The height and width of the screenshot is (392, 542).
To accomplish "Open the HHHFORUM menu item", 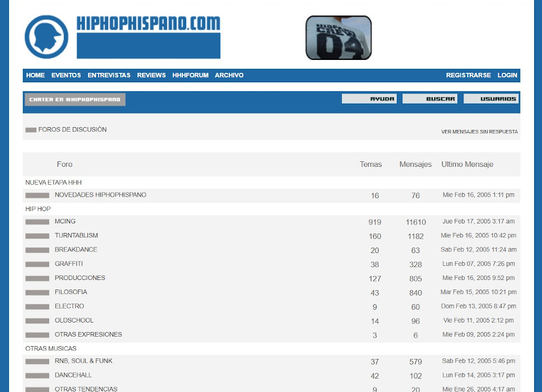I will click(191, 75).
